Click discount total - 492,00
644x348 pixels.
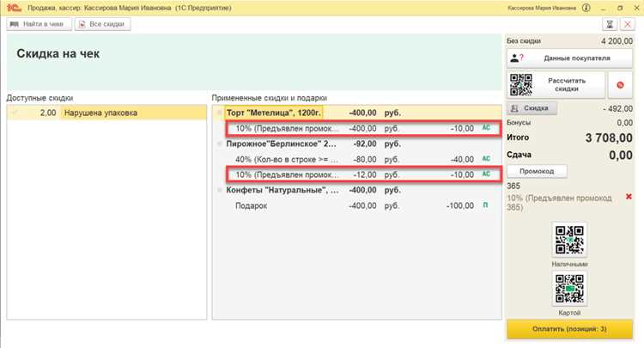click(617, 108)
